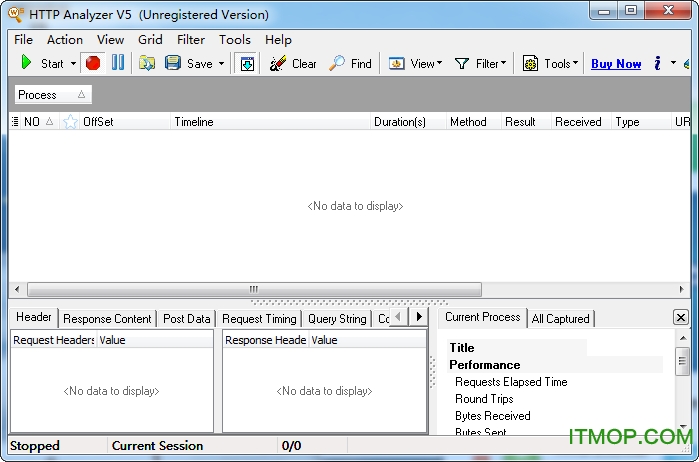Open the View toolbar dropdown
The width and height of the screenshot is (699, 462).
[415, 64]
